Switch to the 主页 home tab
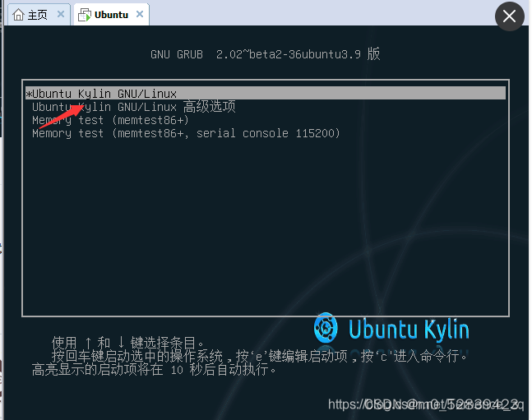 39,15
